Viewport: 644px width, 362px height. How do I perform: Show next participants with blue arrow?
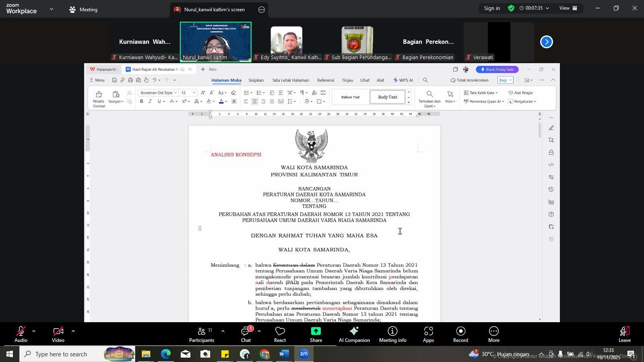(x=546, y=42)
